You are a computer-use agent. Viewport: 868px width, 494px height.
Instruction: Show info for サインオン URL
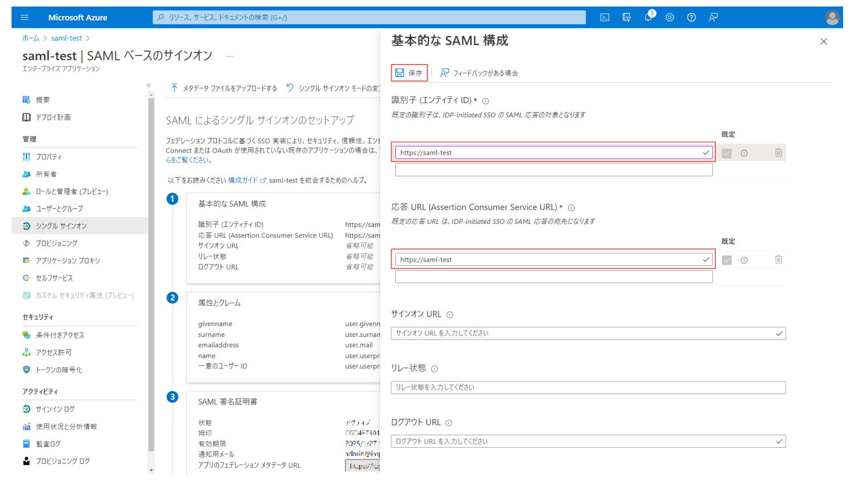pos(450,315)
